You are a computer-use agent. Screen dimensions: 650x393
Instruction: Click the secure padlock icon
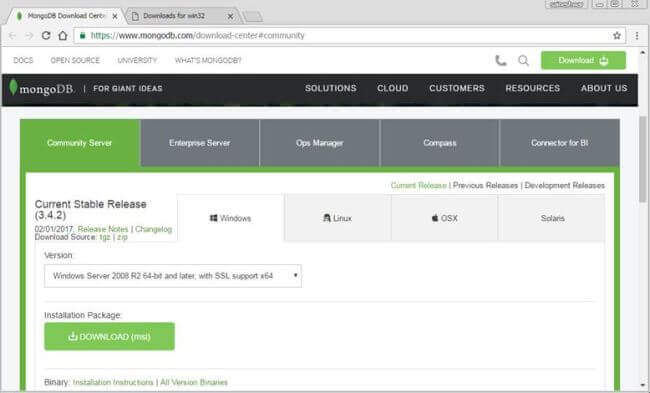coord(82,36)
